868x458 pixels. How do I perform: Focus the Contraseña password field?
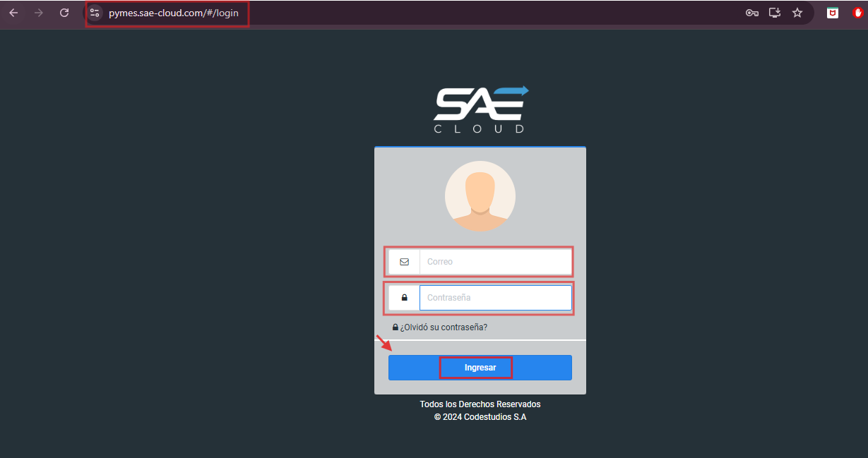[494, 298]
